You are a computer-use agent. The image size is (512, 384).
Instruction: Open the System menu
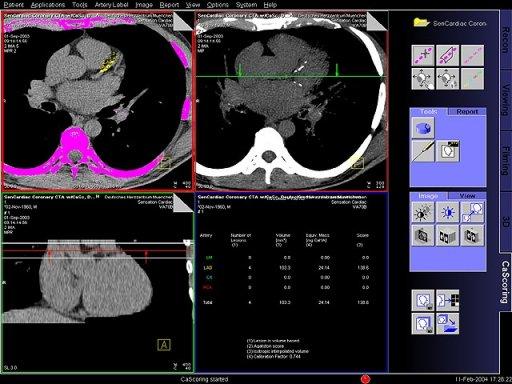click(246, 5)
